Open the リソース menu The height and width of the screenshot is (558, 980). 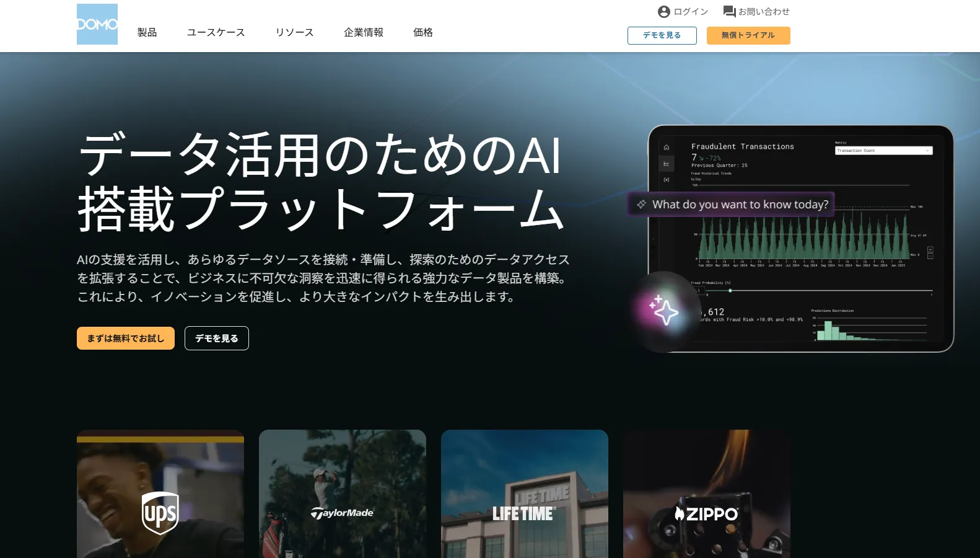294,32
